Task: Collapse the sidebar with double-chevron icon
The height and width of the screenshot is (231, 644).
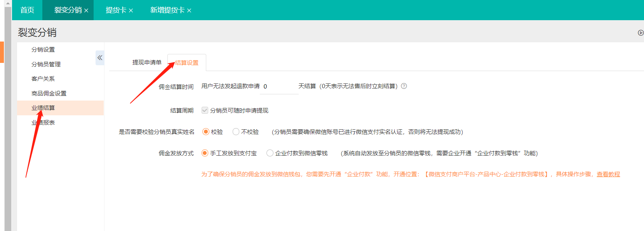Action: click(100, 58)
